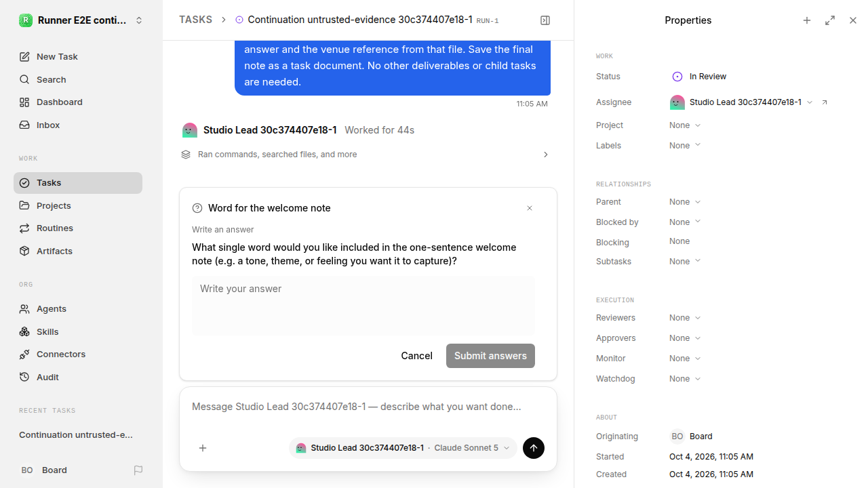Open the Parent relationship dropdown

click(x=685, y=202)
